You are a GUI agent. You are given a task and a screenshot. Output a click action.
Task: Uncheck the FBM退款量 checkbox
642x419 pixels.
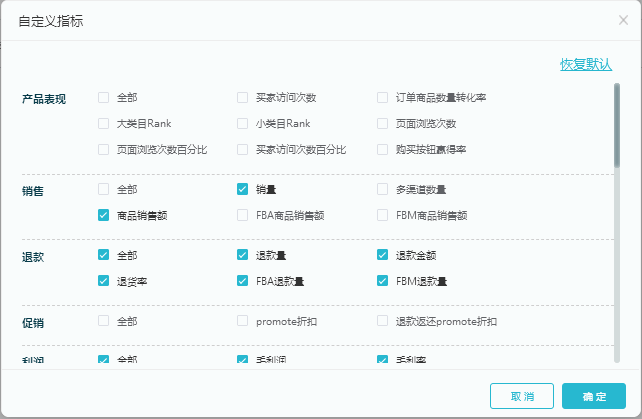click(x=382, y=281)
